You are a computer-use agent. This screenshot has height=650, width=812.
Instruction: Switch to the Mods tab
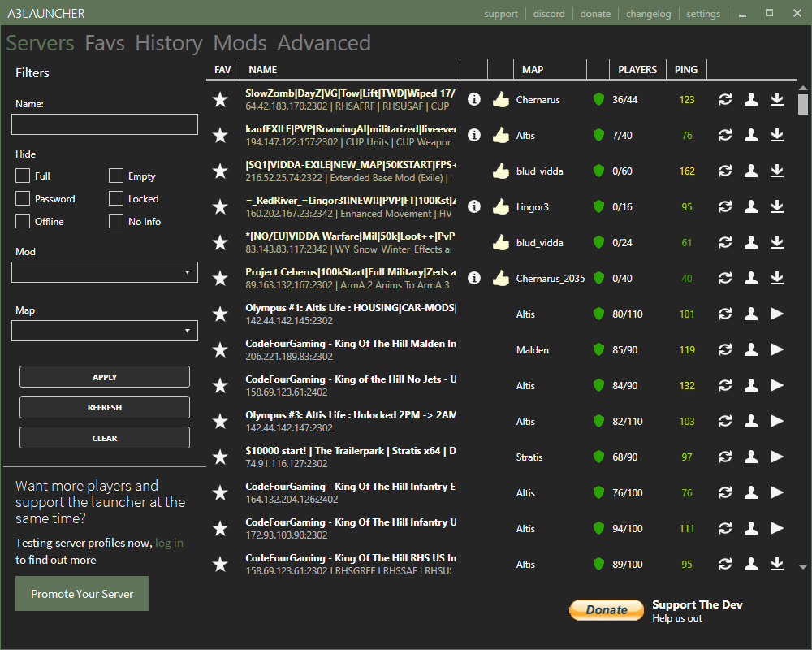point(240,43)
